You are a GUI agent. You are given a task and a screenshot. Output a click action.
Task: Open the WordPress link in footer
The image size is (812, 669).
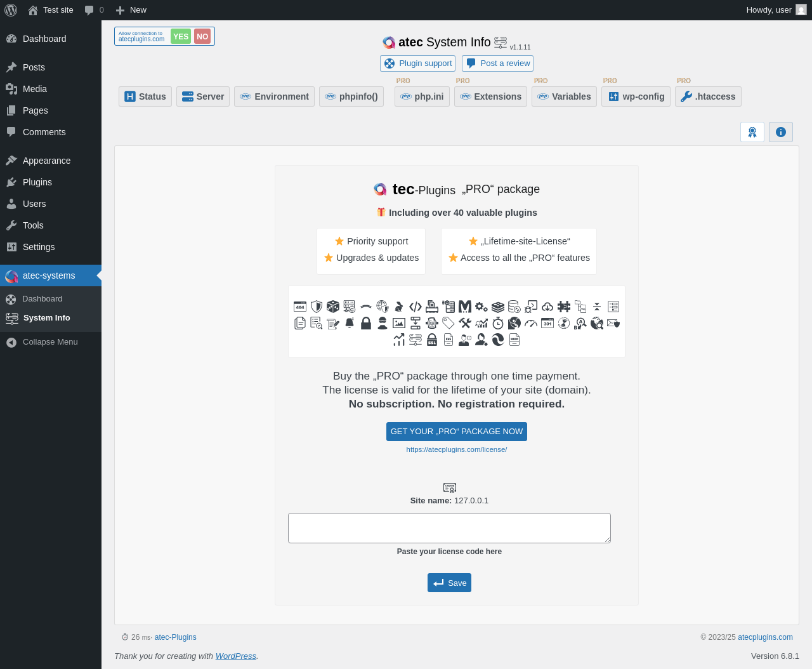[236, 656]
